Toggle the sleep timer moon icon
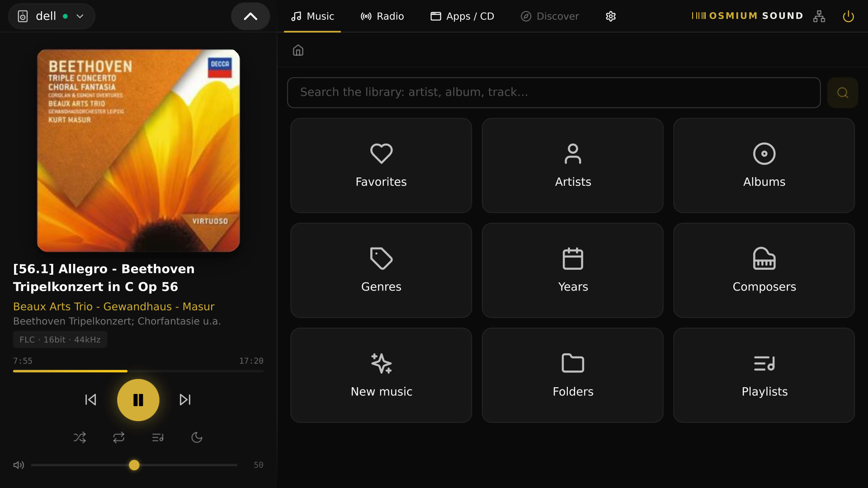 [x=197, y=437]
